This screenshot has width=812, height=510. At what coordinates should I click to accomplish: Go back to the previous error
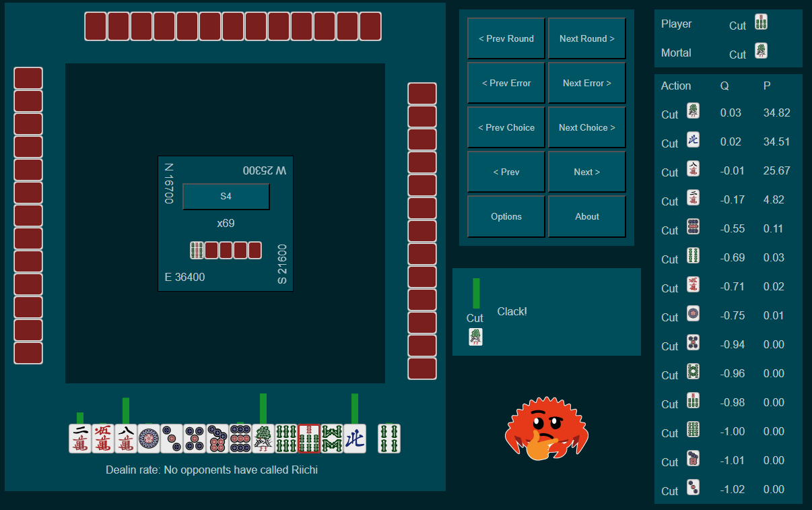506,83
